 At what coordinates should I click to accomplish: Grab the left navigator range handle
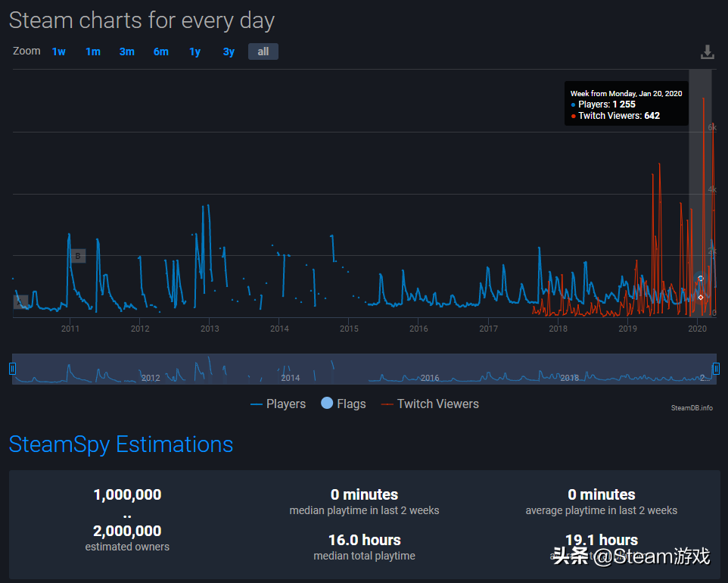[x=13, y=369]
